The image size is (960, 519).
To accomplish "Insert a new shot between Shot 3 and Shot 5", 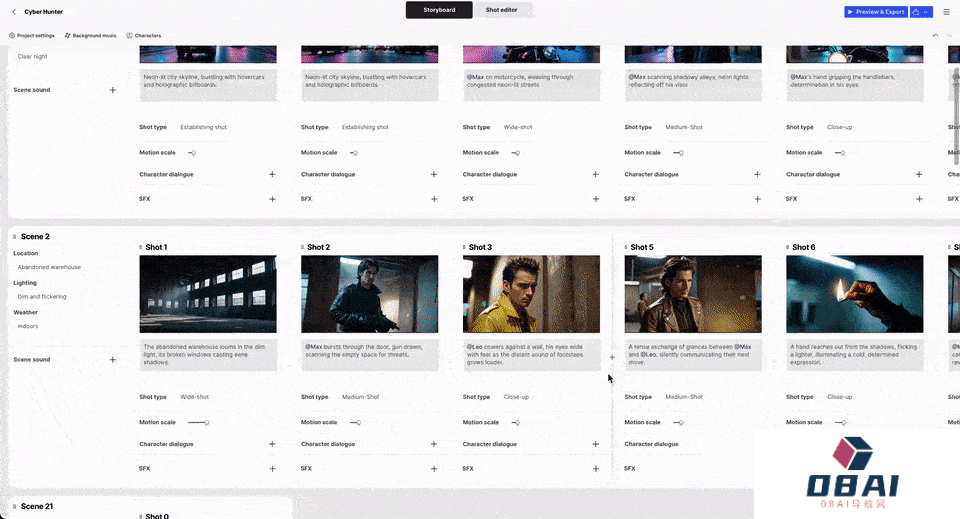I will [612, 357].
